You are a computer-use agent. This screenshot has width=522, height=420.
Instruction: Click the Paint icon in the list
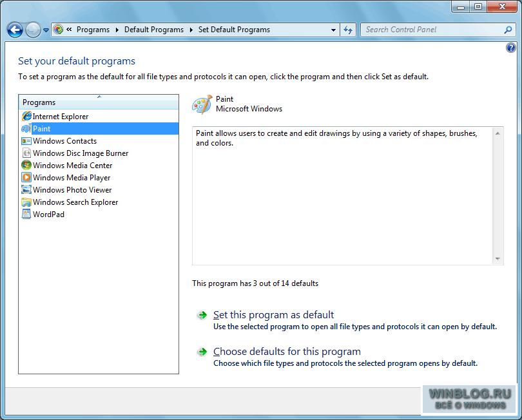pyautogui.click(x=26, y=128)
